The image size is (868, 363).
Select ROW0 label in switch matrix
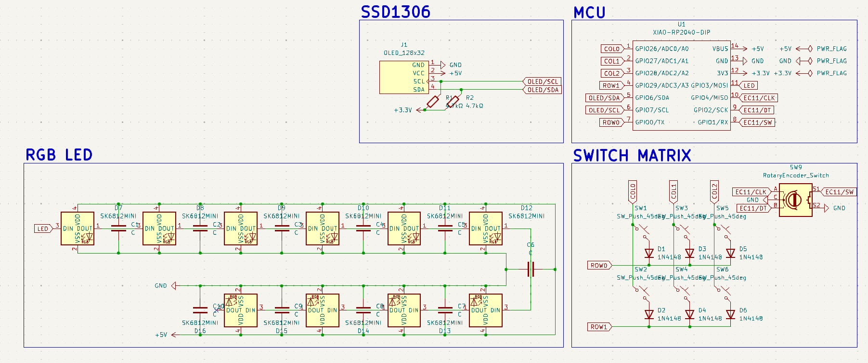tap(599, 265)
